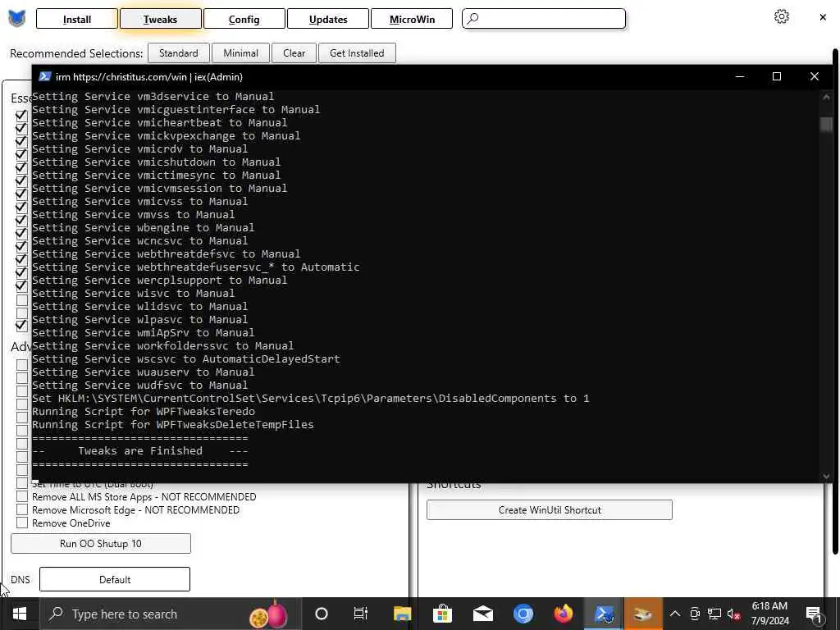Click the 'Tweaks are Finished' console line
This screenshot has width=840, height=630.
point(140,451)
